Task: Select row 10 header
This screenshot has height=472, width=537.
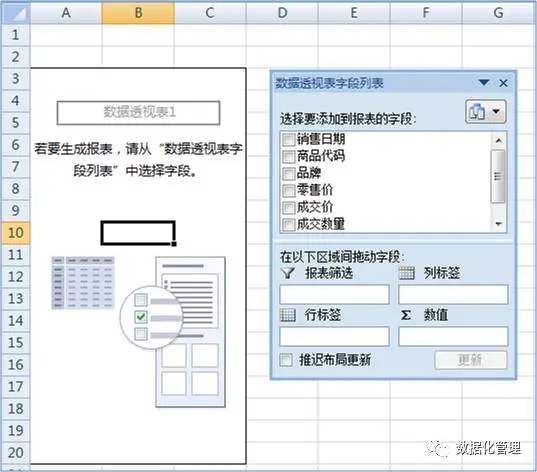Action: click(x=16, y=233)
